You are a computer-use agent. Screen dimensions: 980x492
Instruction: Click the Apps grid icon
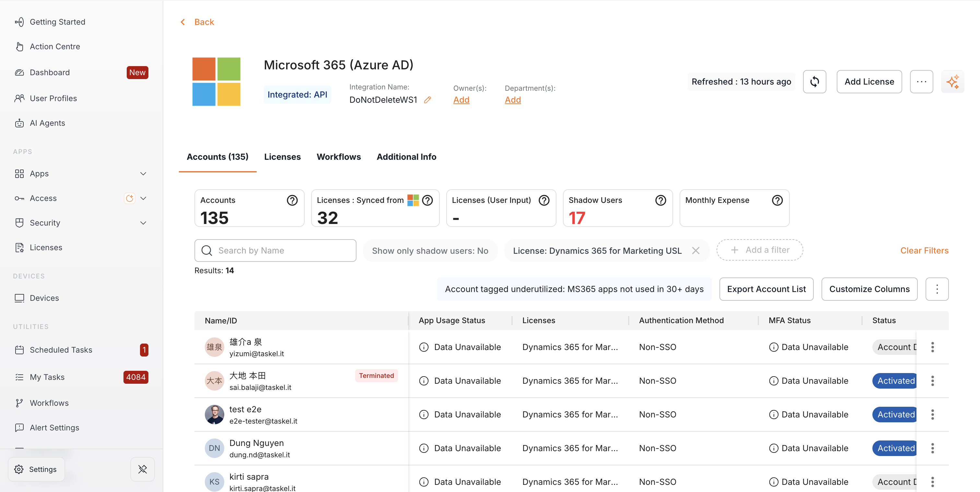pos(19,173)
